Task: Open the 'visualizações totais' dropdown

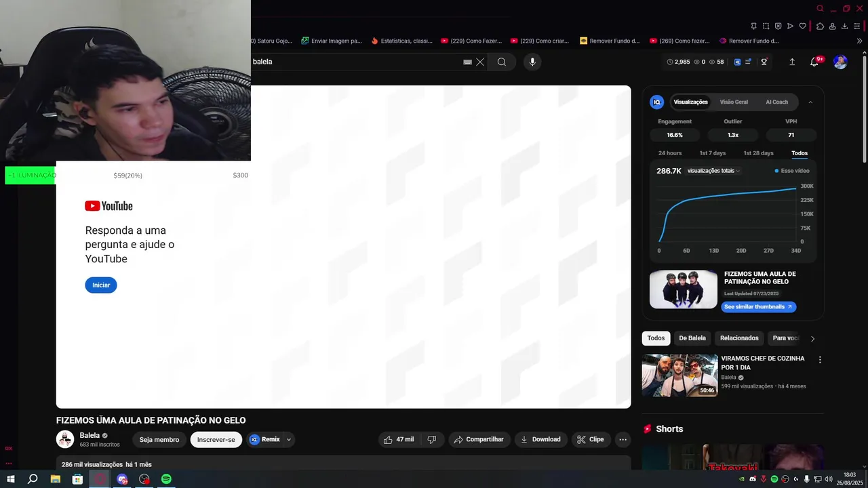Action: pyautogui.click(x=713, y=171)
